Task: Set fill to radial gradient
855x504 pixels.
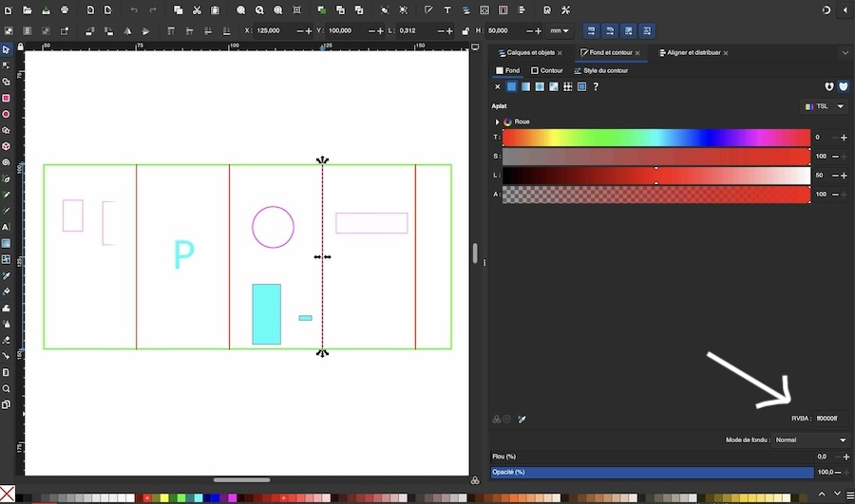Action: click(x=540, y=86)
